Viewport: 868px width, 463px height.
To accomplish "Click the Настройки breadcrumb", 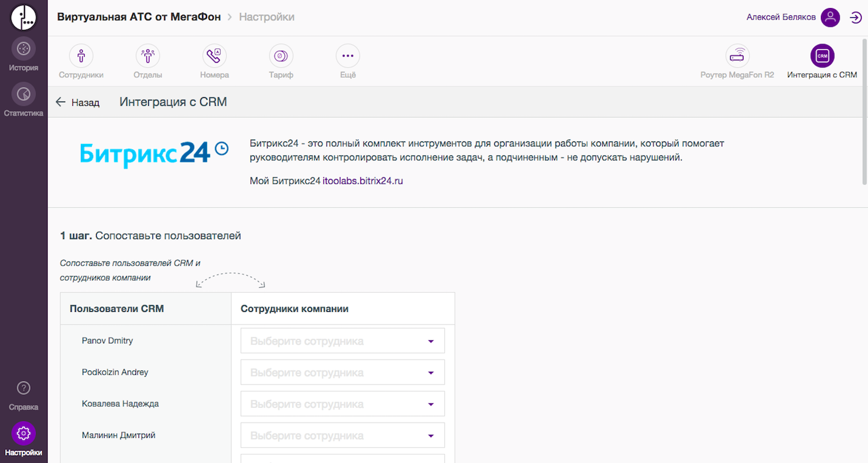I will [x=266, y=17].
